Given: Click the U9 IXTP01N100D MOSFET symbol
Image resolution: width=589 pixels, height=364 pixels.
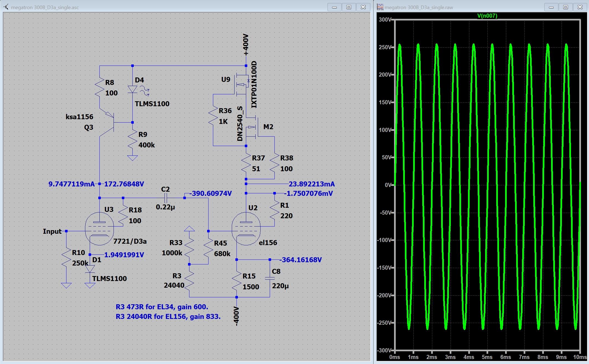Looking at the screenshot, I should pos(241,85).
